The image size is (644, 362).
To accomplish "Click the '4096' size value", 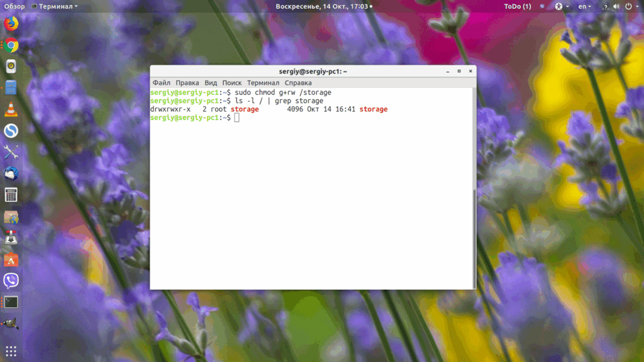I will [295, 109].
